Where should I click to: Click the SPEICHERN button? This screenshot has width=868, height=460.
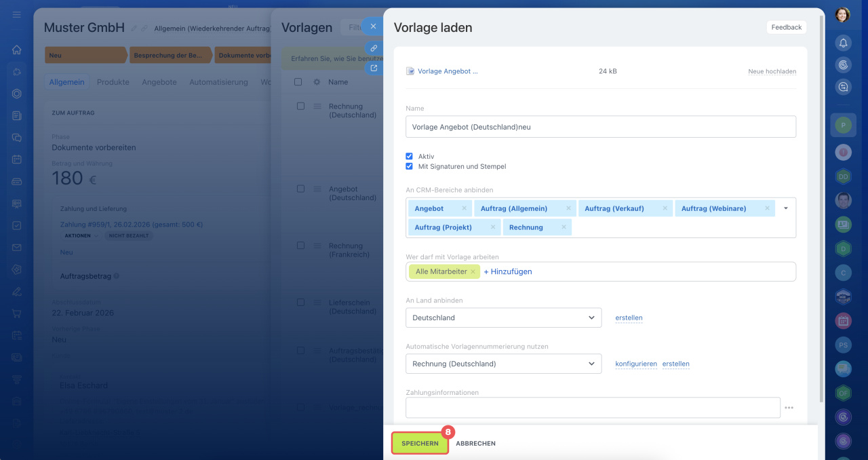coord(420,443)
